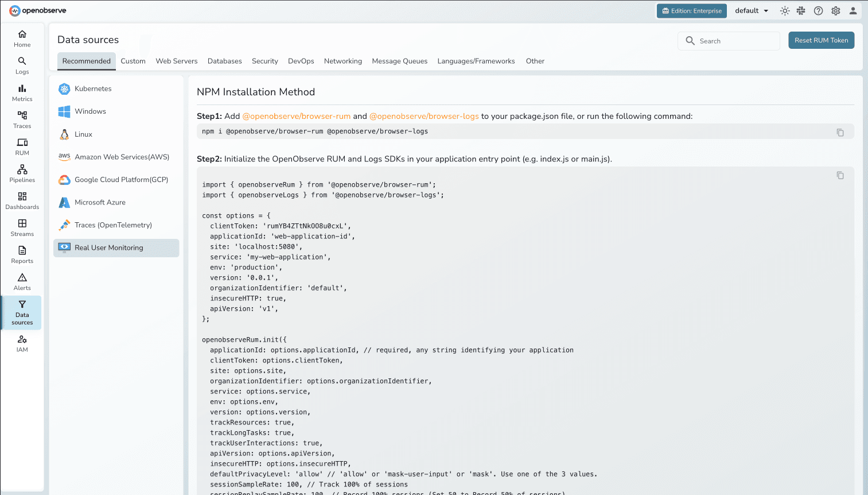Switch to the Databases tab
The width and height of the screenshot is (868, 495).
click(x=224, y=61)
